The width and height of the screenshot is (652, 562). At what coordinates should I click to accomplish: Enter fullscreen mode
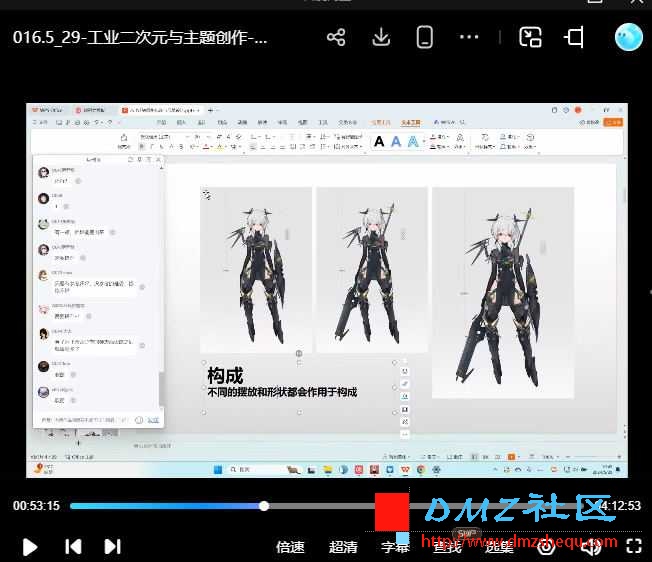tap(634, 546)
